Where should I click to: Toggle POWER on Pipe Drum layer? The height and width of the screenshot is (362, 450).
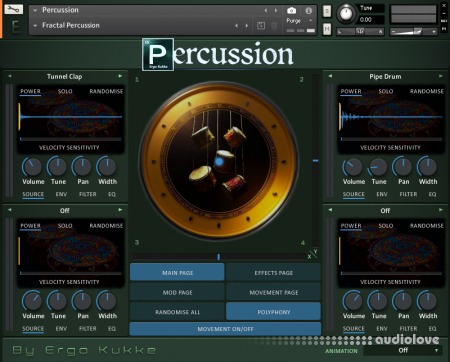[351, 91]
